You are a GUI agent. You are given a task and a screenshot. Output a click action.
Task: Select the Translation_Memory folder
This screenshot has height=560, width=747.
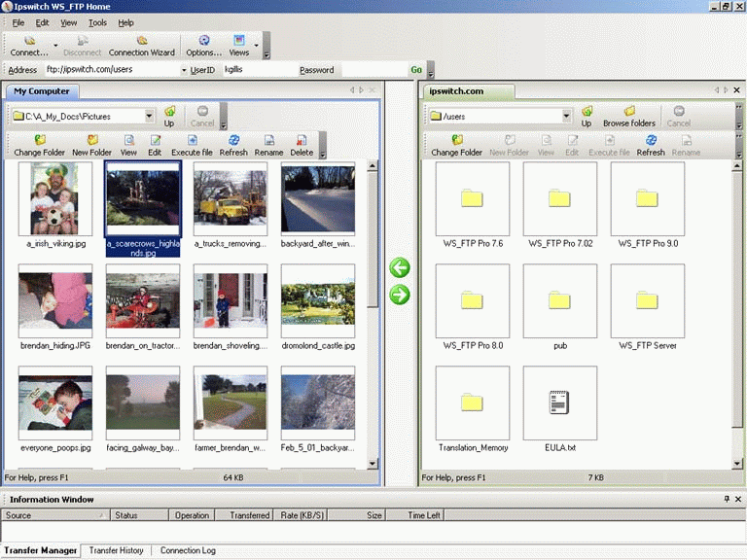click(x=472, y=402)
